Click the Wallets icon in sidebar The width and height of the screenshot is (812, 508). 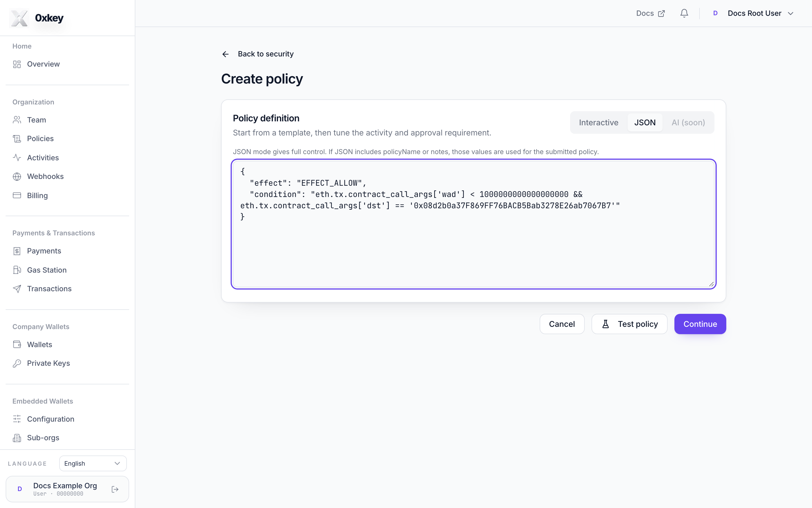[17, 344]
